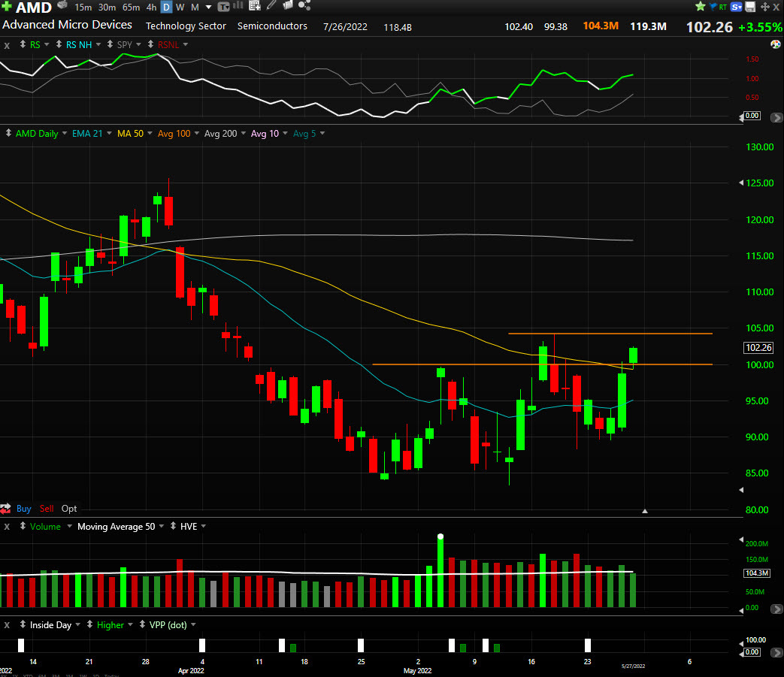Click the Opt options button

click(x=69, y=509)
